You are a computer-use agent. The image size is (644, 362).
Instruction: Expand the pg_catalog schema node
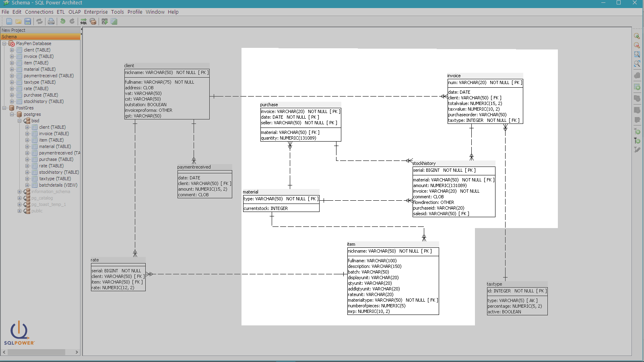(19, 198)
